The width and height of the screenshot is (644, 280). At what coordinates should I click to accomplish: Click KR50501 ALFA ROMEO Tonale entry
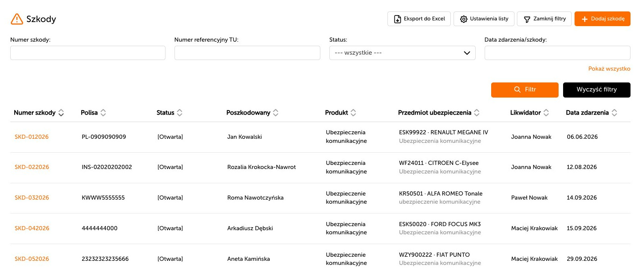(441, 193)
